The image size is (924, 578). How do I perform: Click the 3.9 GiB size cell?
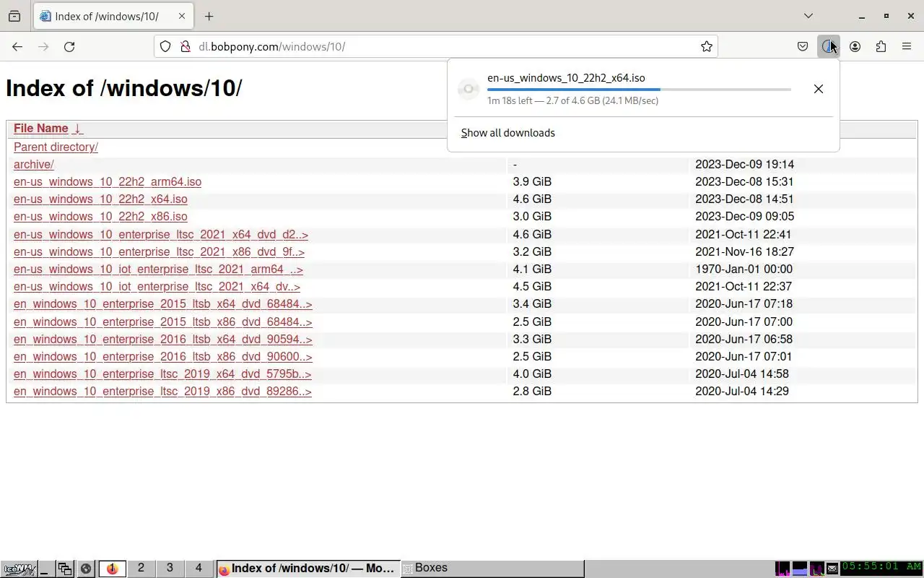[x=532, y=182]
